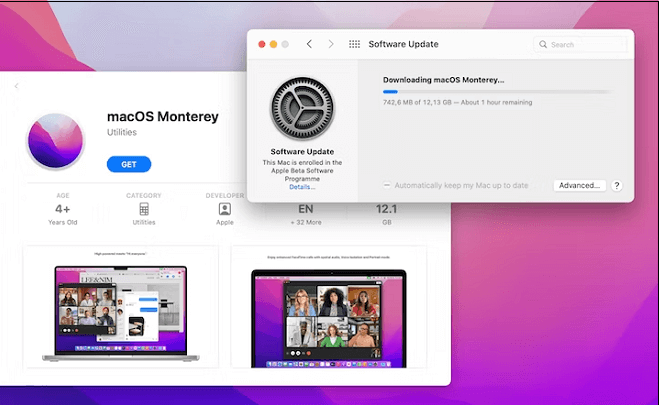Go forward in Software Update window

(x=331, y=44)
